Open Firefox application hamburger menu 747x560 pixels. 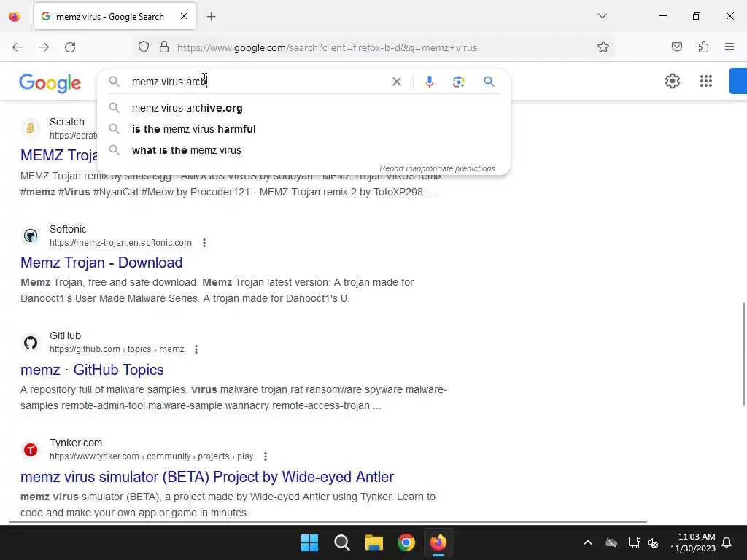729,47
